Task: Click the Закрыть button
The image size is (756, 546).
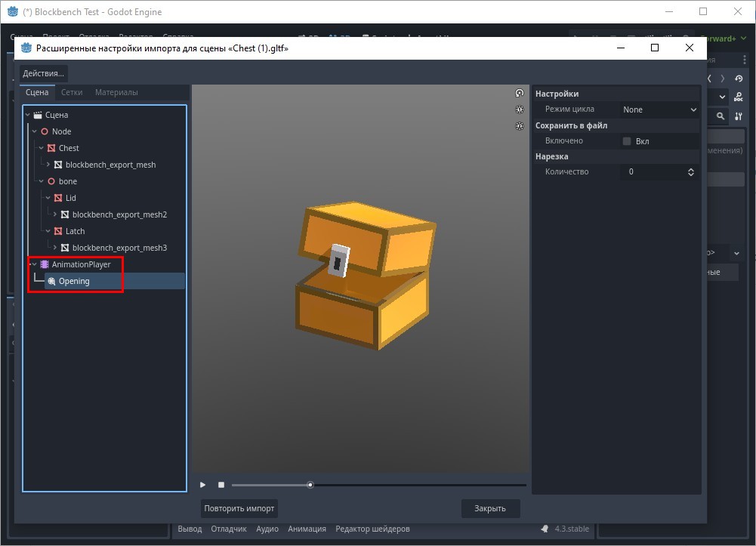Action: click(490, 508)
